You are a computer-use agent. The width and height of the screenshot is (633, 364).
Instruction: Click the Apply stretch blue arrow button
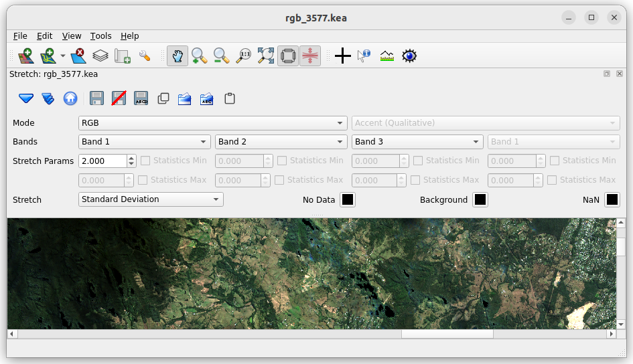tap(26, 99)
